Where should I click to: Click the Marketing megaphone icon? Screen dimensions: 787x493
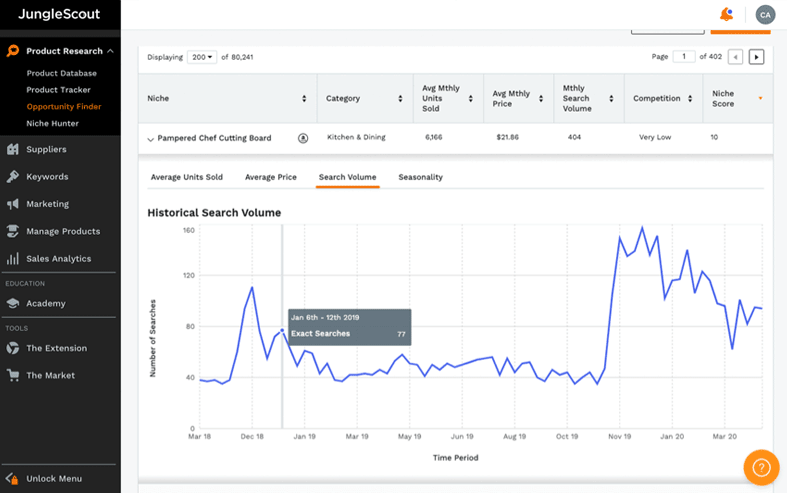(x=13, y=204)
